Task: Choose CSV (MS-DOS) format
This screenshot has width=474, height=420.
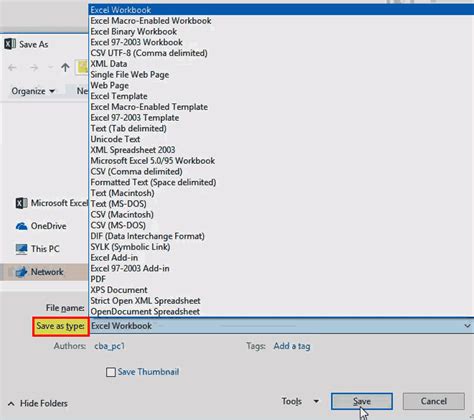Action: (x=281, y=225)
